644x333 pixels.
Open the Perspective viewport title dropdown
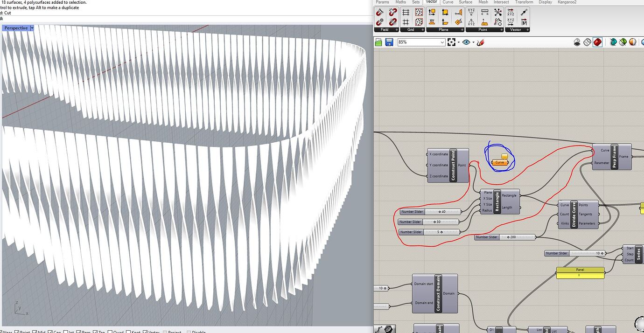[32, 28]
